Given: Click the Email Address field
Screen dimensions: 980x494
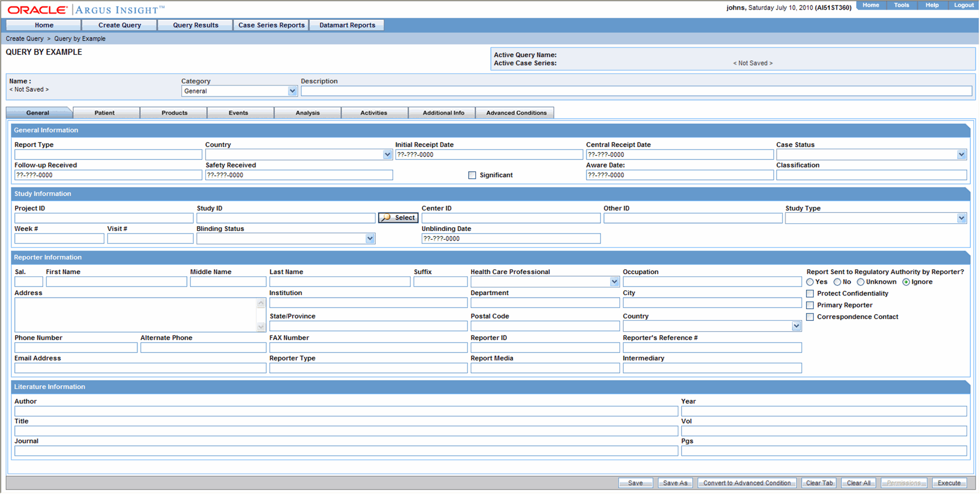Looking at the screenshot, I should [140, 368].
